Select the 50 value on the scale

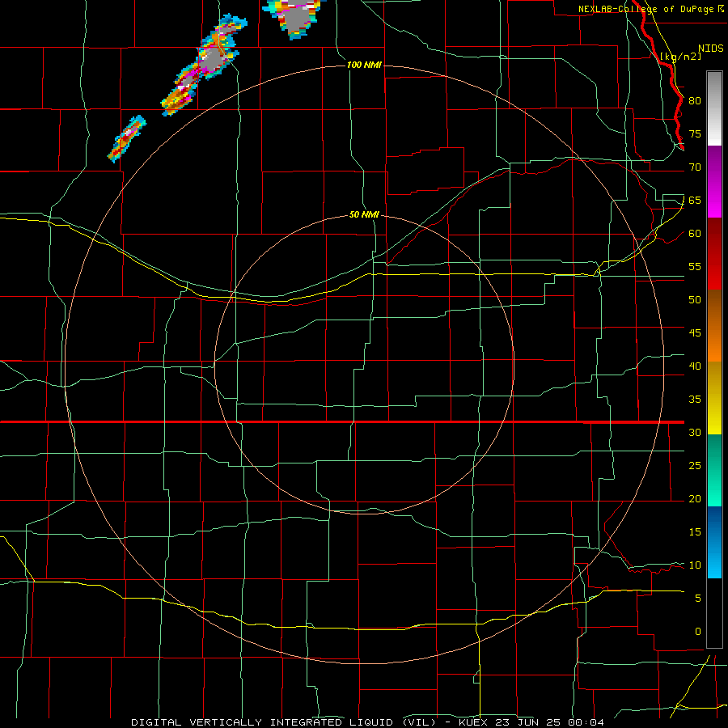pos(695,300)
